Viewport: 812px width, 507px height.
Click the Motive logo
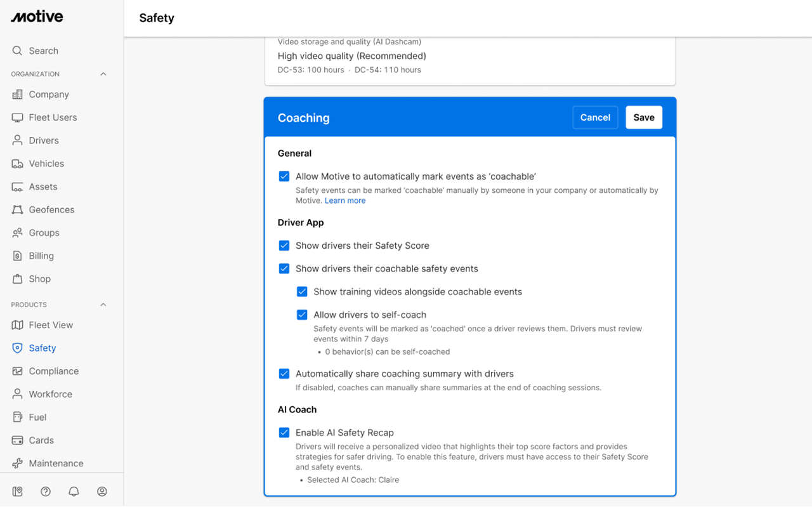[x=37, y=17]
